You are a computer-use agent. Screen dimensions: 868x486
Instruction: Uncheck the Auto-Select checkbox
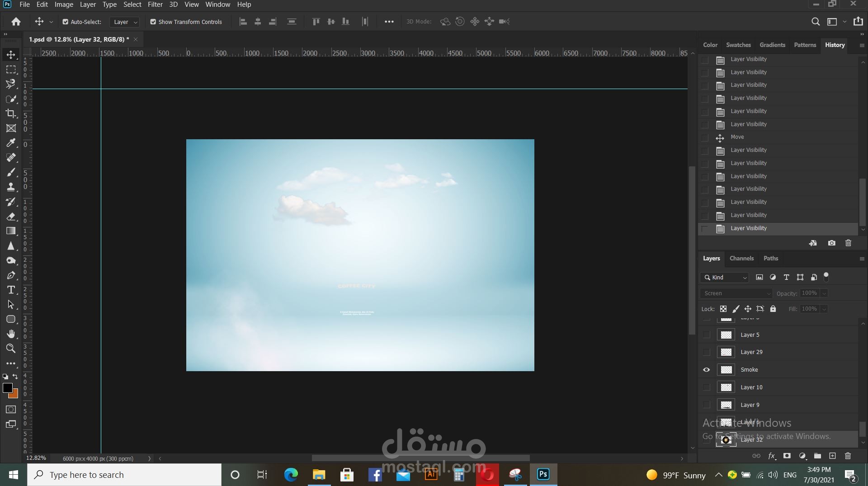(x=65, y=22)
